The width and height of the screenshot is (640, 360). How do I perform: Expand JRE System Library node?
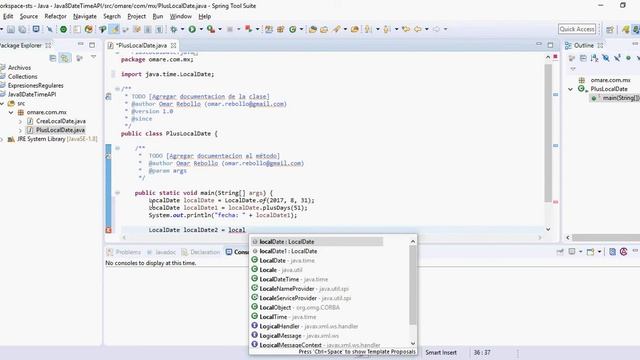[2, 139]
